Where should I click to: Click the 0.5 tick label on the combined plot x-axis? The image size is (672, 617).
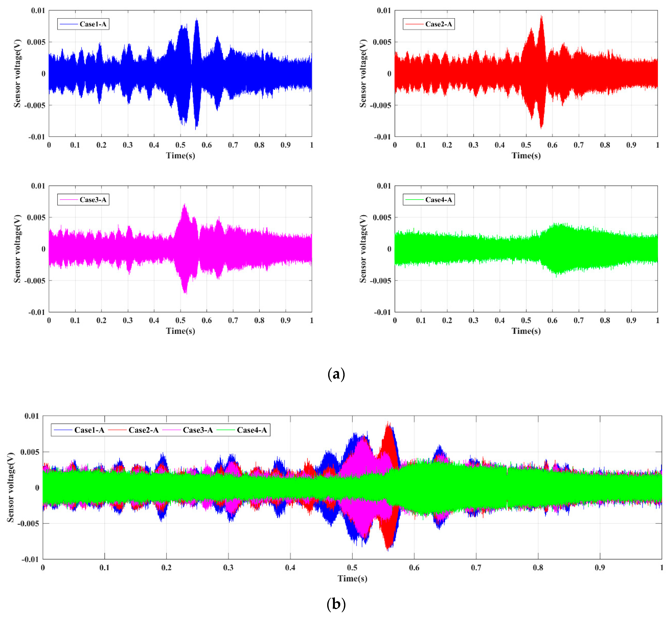pos(352,568)
